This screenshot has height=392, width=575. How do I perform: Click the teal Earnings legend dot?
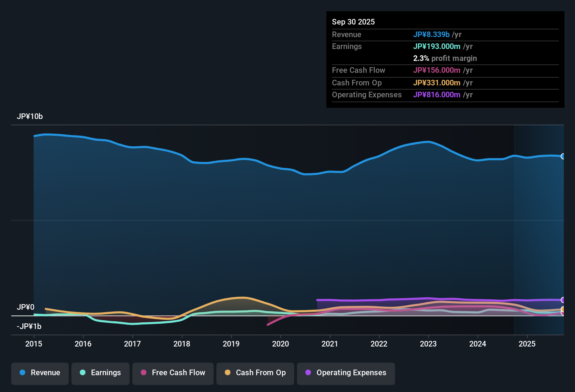(83, 373)
